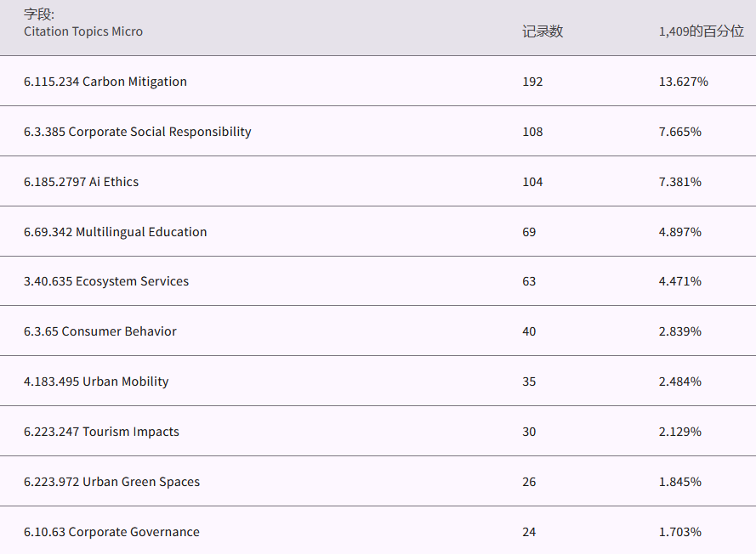
Task: Select the 4.471% percentage for Ecosystem Services
Action: point(679,281)
